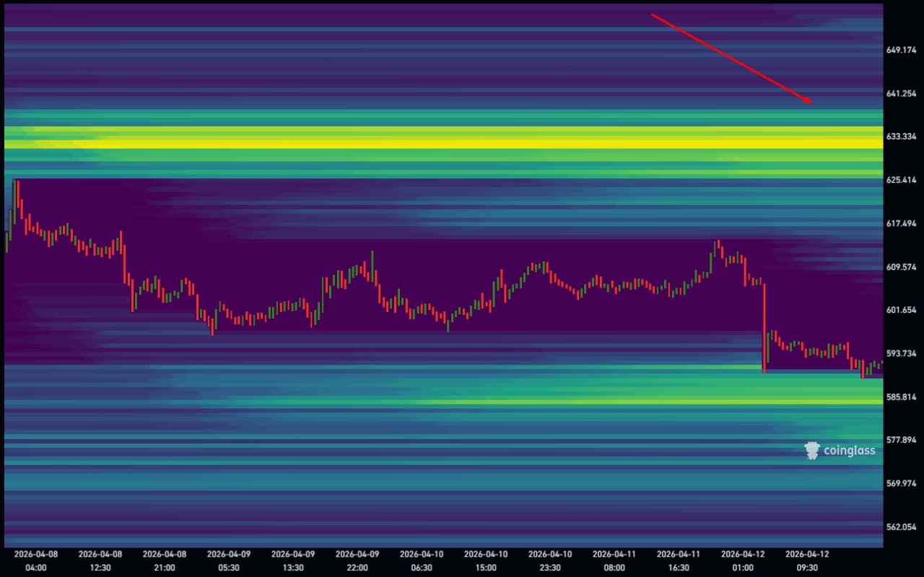Click the large red candle dropping below 593
This screenshot has width=924, height=577.
coord(764,329)
